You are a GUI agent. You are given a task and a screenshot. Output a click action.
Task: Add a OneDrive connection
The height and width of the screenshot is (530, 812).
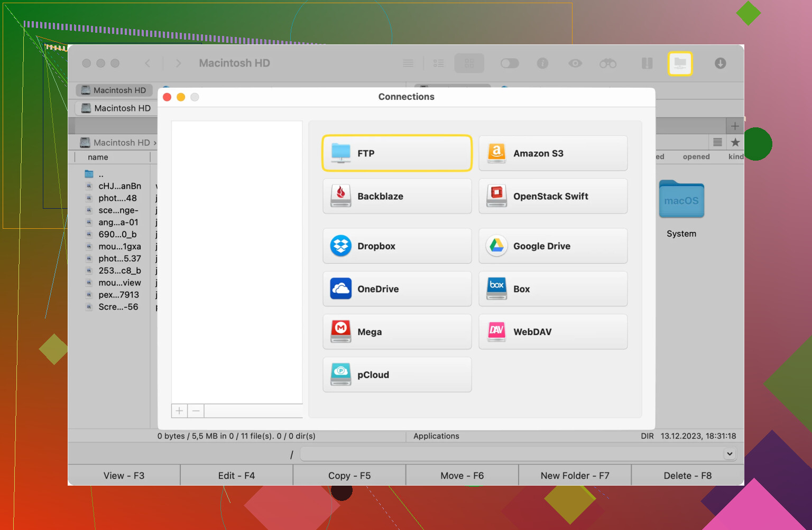tap(396, 289)
